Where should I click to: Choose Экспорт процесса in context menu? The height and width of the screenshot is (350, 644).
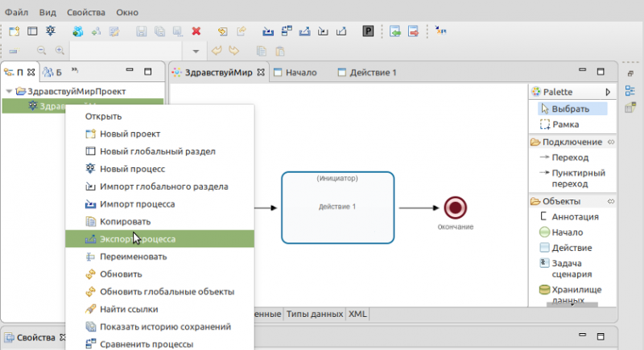tap(159, 239)
